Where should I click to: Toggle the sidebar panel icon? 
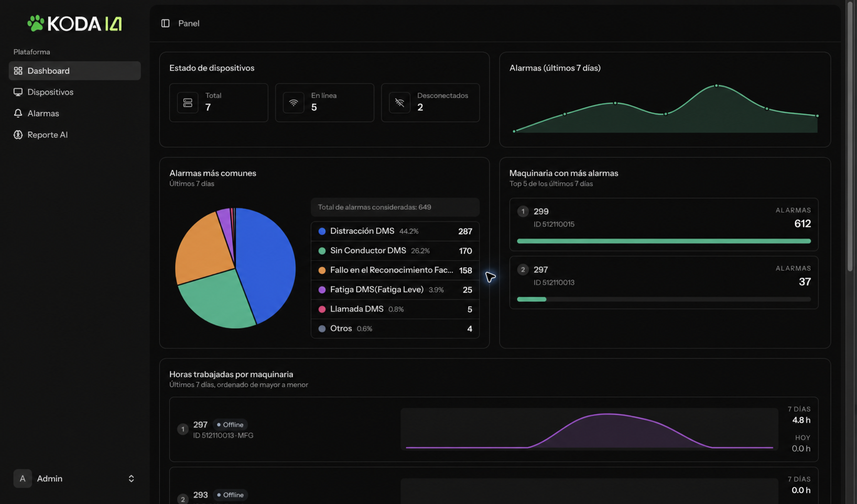pos(165,23)
